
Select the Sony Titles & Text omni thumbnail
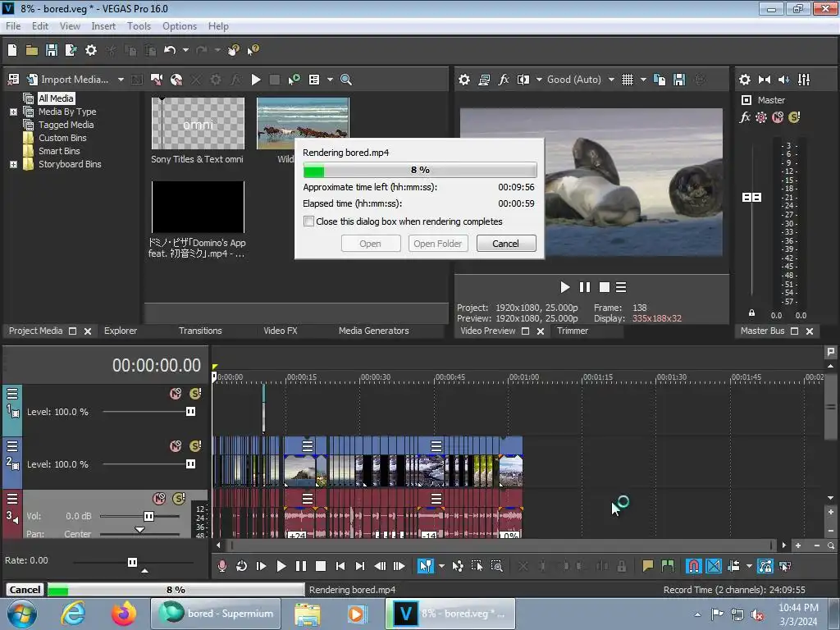[x=198, y=124]
